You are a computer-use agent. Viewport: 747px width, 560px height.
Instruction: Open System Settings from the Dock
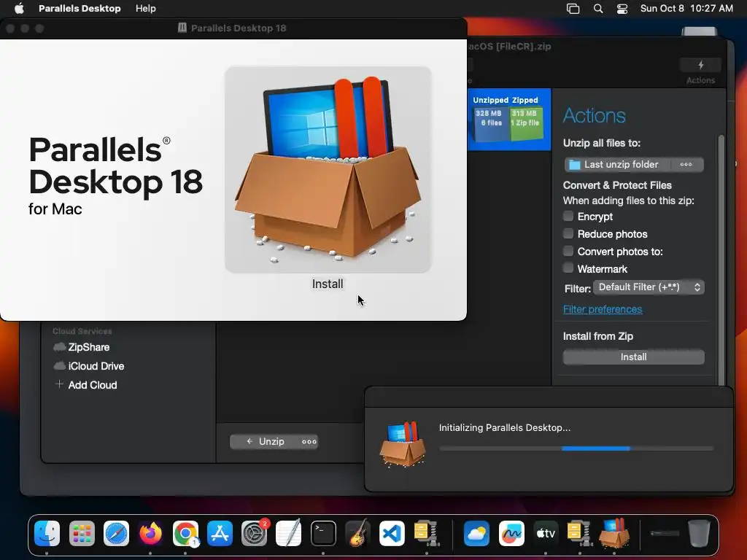[x=254, y=533]
